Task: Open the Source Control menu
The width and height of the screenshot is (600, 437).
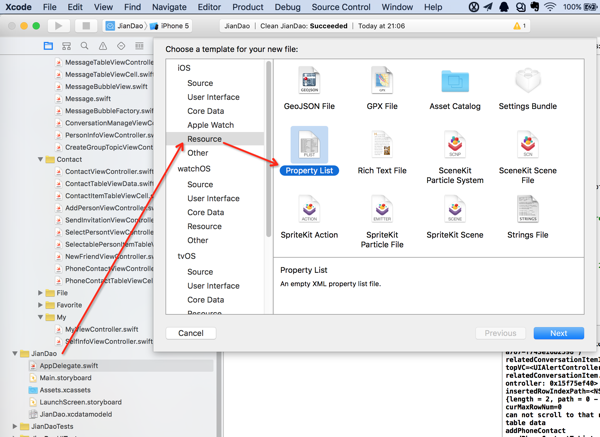Action: tap(341, 7)
